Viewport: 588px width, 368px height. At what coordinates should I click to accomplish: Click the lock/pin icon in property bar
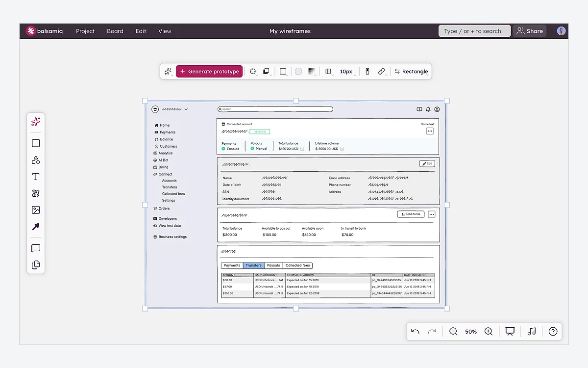(x=367, y=71)
